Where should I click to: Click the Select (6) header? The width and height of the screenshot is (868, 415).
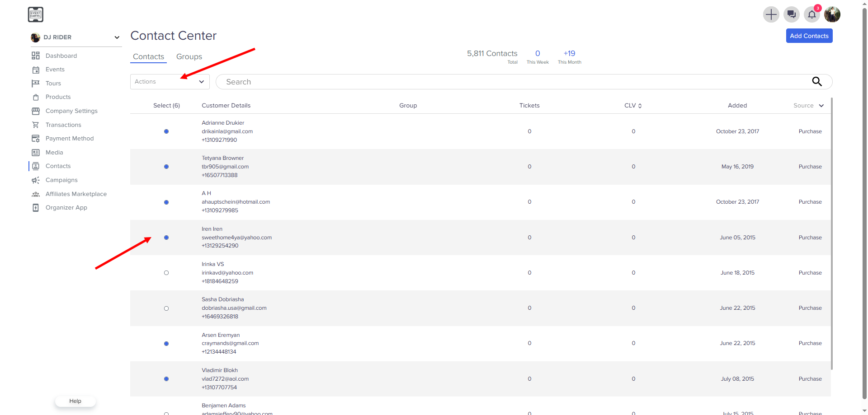[166, 106]
